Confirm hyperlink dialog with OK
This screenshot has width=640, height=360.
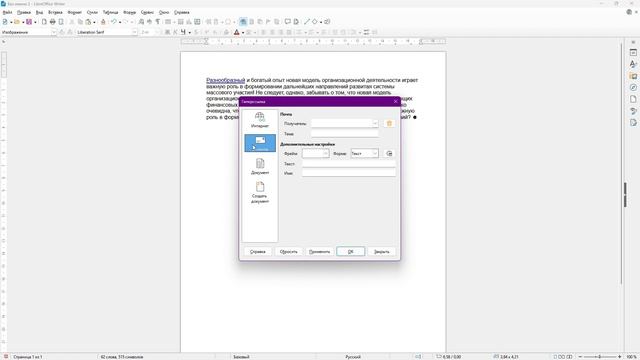tap(350, 251)
